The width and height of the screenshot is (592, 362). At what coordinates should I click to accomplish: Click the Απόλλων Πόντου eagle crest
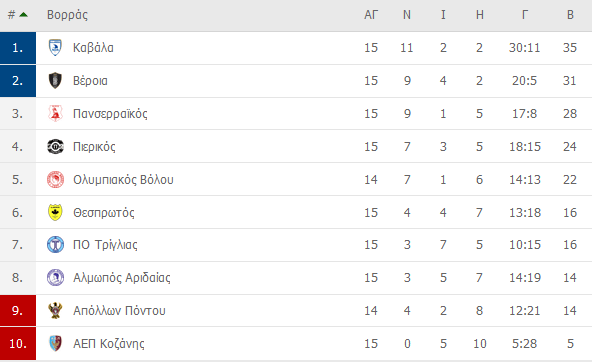[x=55, y=311]
